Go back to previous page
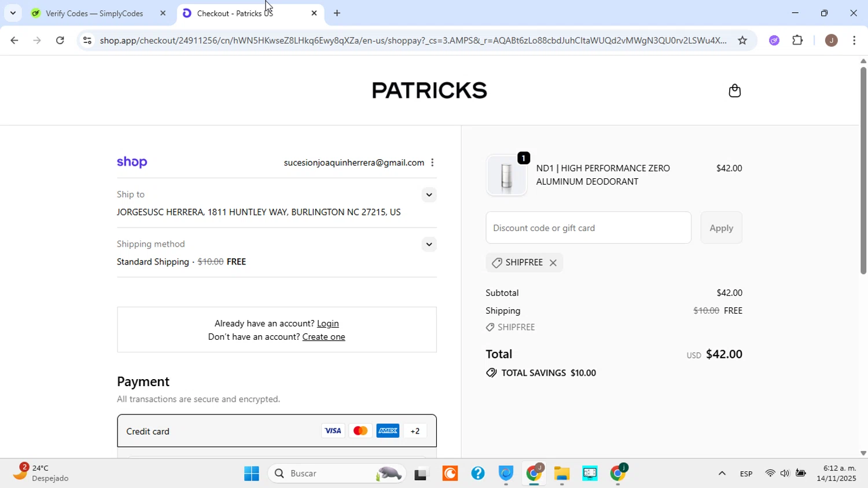This screenshot has height=488, width=868. 14,41
